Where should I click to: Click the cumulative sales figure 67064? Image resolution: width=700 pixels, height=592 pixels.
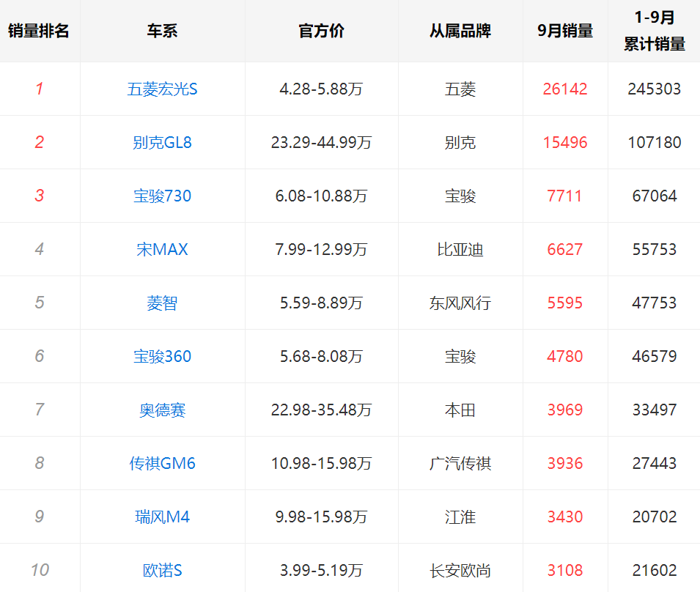(655, 196)
